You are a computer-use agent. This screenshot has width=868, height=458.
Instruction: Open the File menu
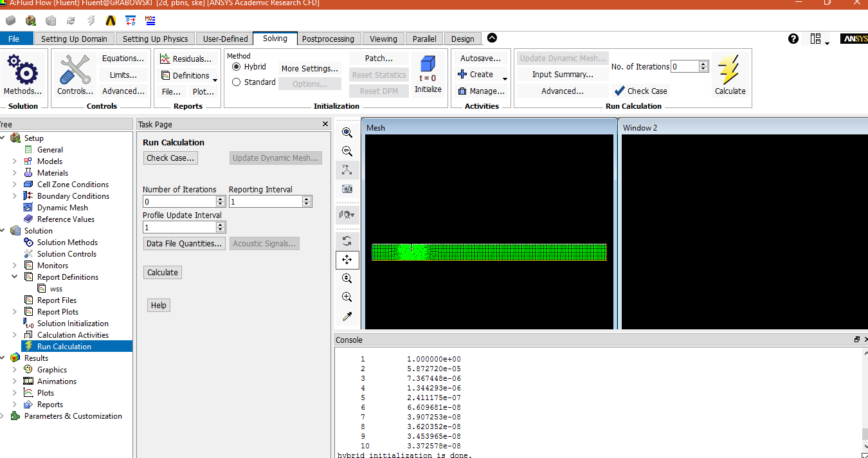(14, 39)
